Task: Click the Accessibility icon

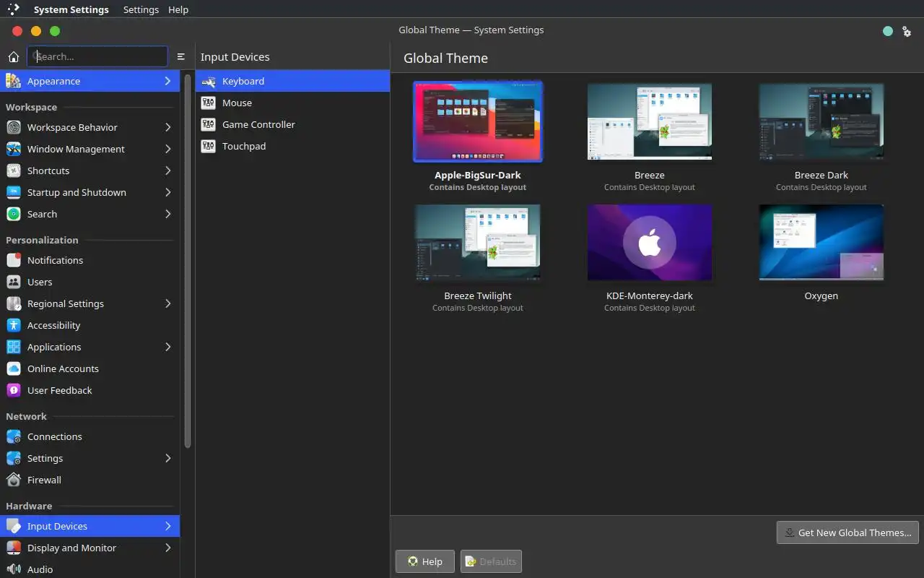Action: [x=13, y=325]
